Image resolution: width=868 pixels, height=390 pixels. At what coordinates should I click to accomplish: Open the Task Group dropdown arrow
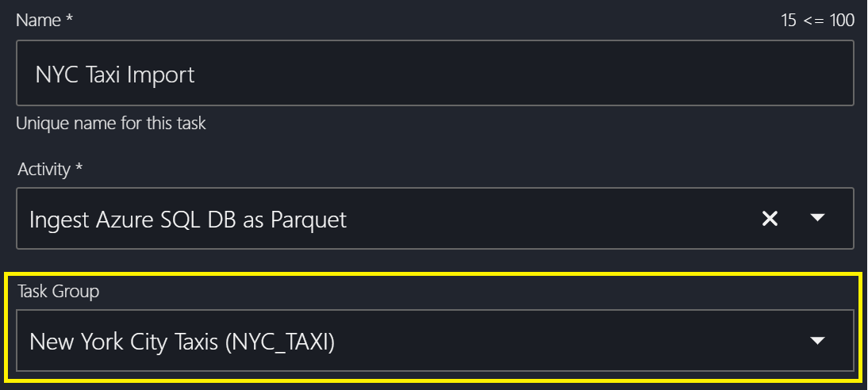[817, 341]
